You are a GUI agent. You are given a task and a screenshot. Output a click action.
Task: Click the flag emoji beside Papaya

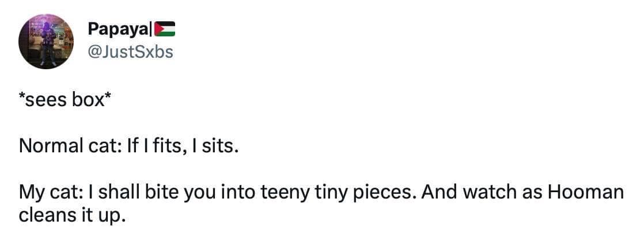[x=165, y=28]
